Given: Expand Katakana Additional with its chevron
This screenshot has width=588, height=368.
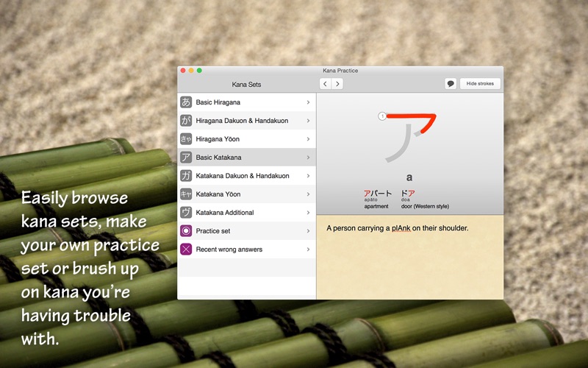Looking at the screenshot, I should 308,213.
